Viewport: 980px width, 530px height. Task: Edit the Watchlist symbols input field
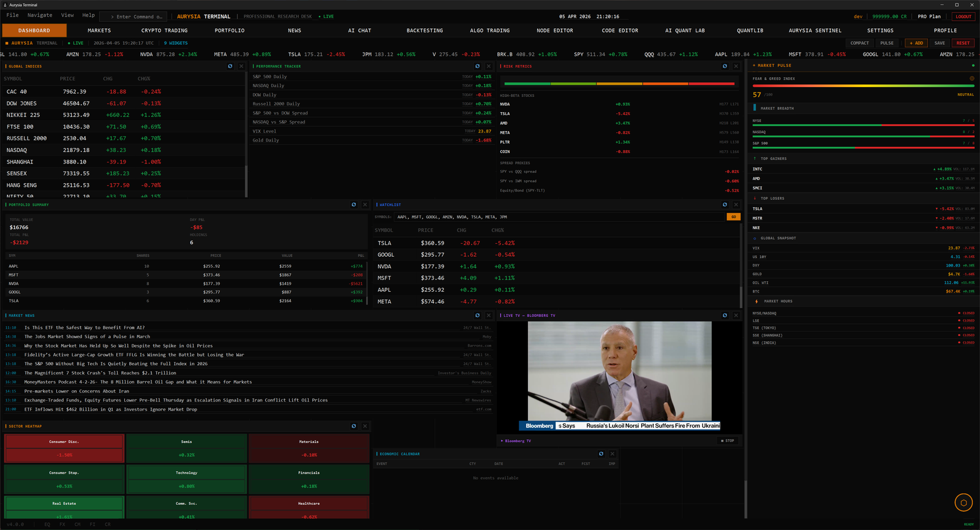click(x=559, y=217)
